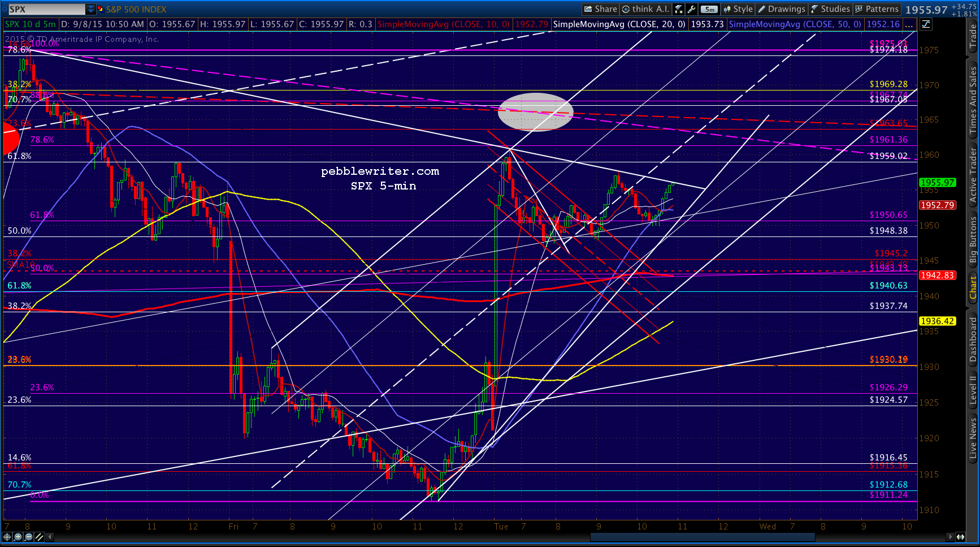
Task: Open Active Trader side tab
Action: point(973,175)
